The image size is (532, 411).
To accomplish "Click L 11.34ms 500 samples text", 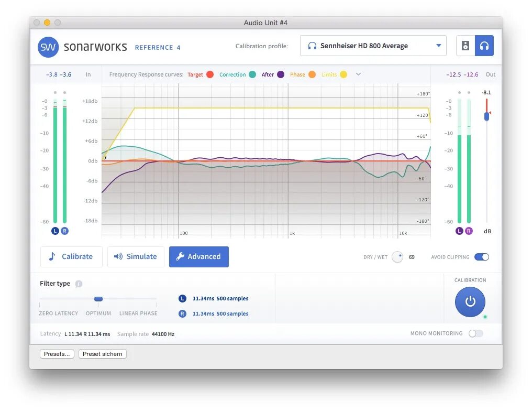I will point(220,299).
